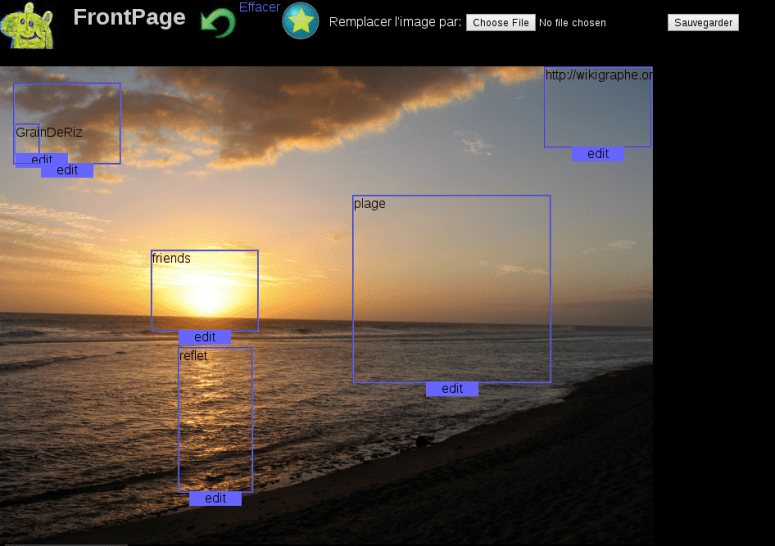Viewport: 775px width, 546px height.
Task: Click edit under the plage box
Action: (452, 389)
